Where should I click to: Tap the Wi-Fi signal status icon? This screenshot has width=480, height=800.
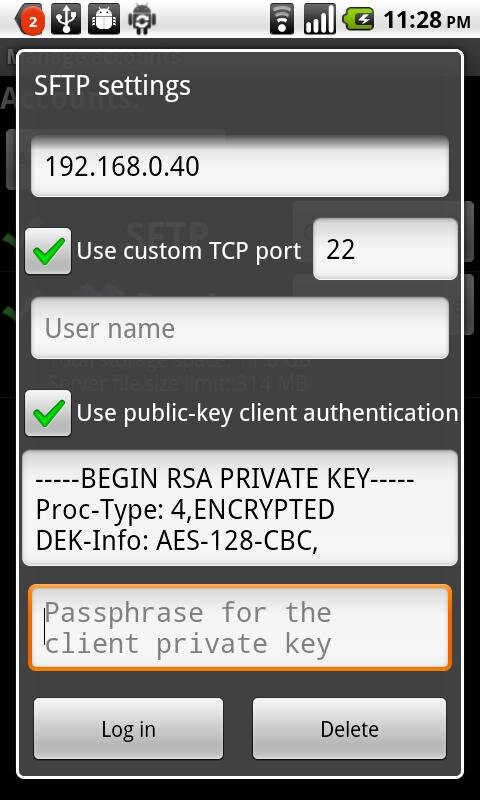282,20
